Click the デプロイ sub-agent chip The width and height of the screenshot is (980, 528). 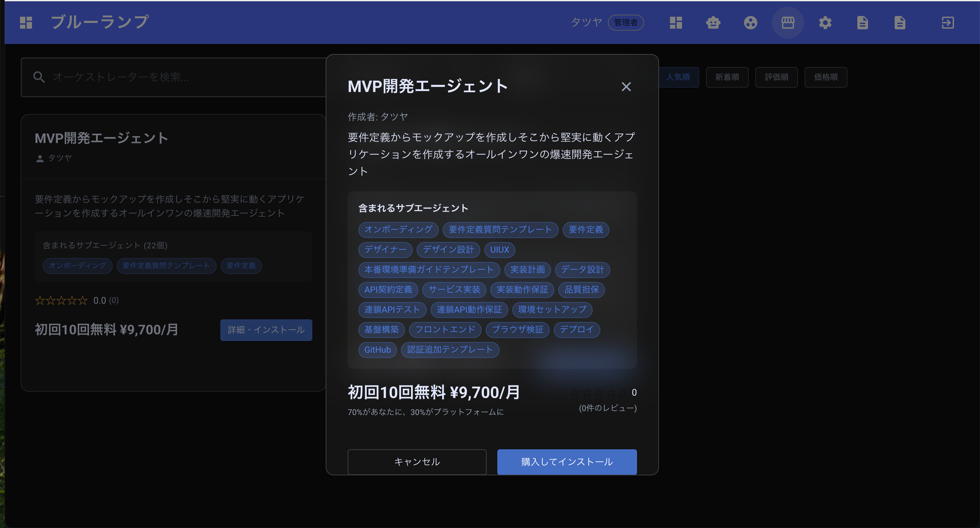[577, 329]
